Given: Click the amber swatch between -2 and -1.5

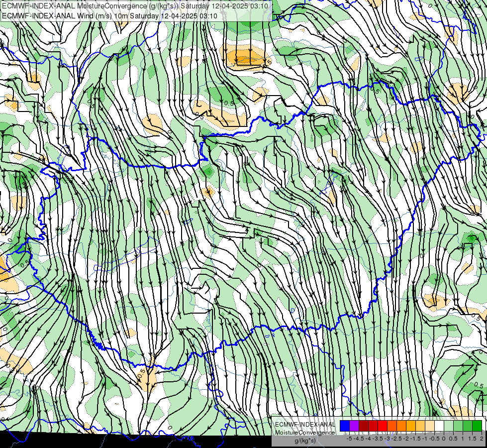Looking at the screenshot, I should 411,426.
